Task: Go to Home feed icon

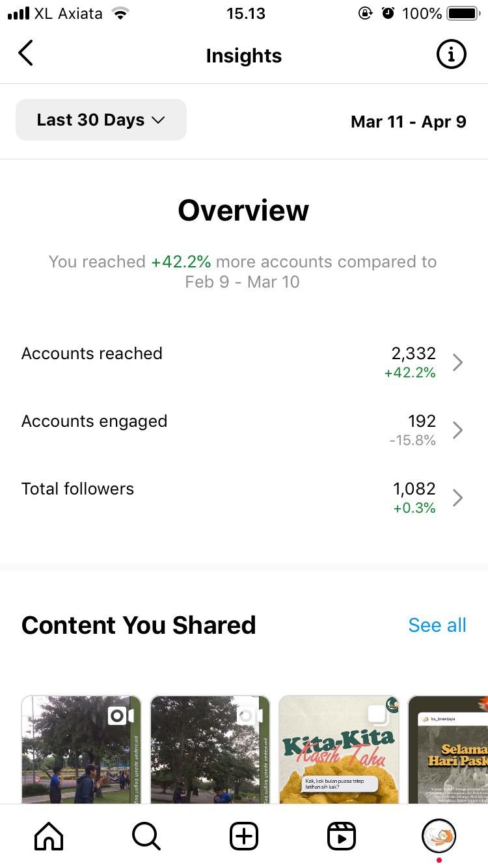Action: 49,836
